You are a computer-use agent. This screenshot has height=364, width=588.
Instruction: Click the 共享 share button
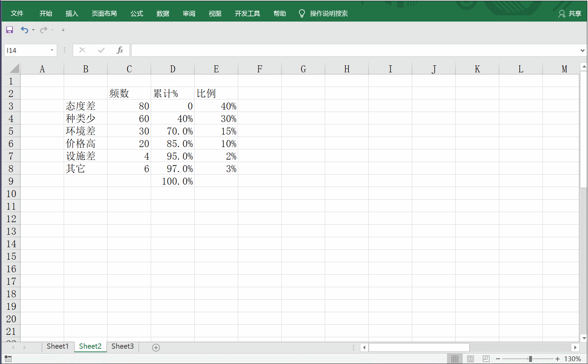570,14
